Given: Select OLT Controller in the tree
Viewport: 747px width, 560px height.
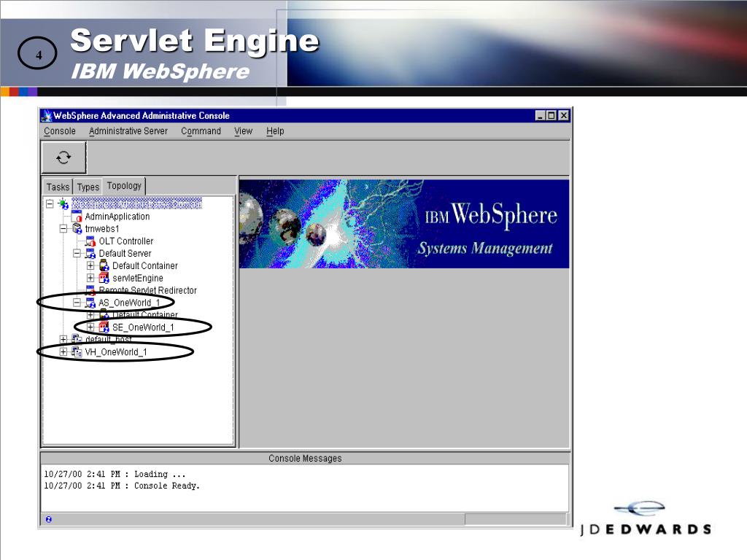Looking at the screenshot, I should [125, 241].
